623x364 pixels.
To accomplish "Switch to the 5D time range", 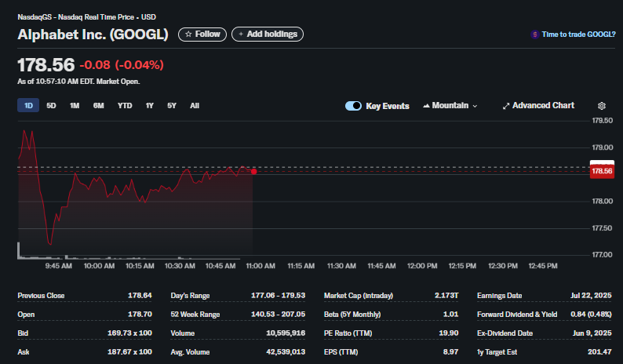I will point(51,105).
